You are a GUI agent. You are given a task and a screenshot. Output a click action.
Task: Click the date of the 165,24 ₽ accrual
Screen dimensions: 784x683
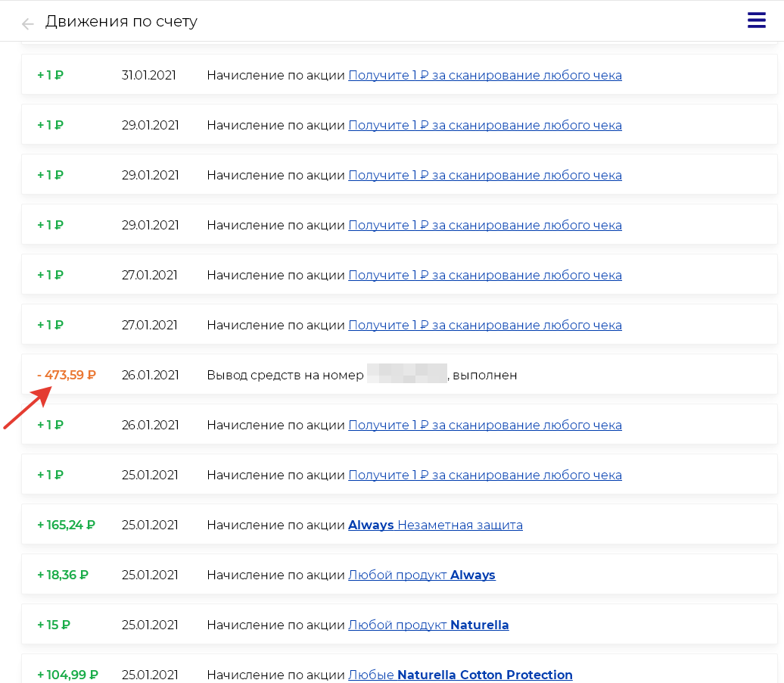point(150,525)
